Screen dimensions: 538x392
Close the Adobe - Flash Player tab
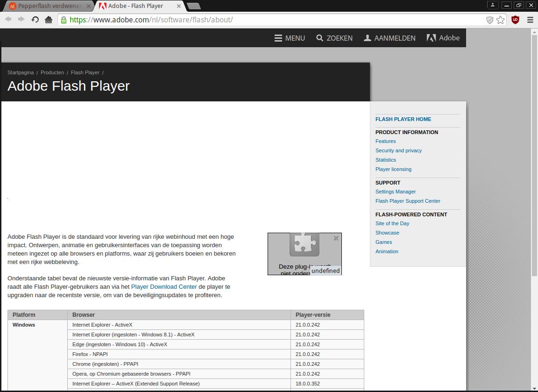pos(179,6)
